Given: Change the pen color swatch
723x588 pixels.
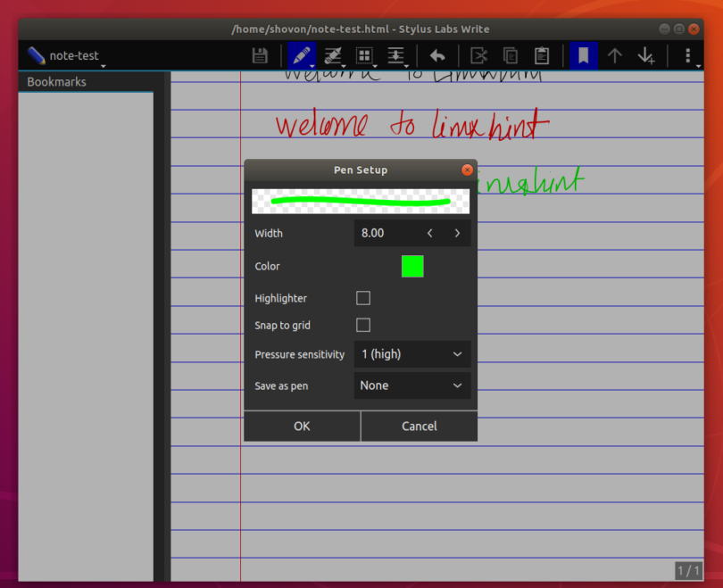Looking at the screenshot, I should point(411,266).
